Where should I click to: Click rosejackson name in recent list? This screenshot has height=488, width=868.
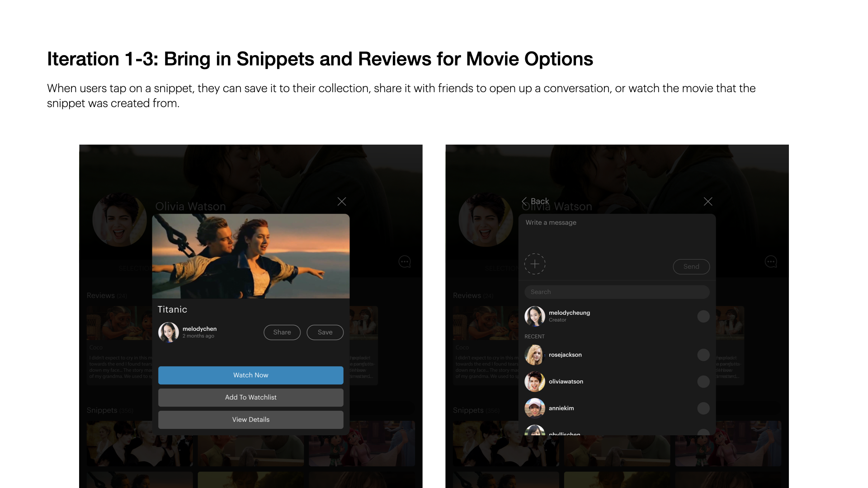(x=565, y=355)
